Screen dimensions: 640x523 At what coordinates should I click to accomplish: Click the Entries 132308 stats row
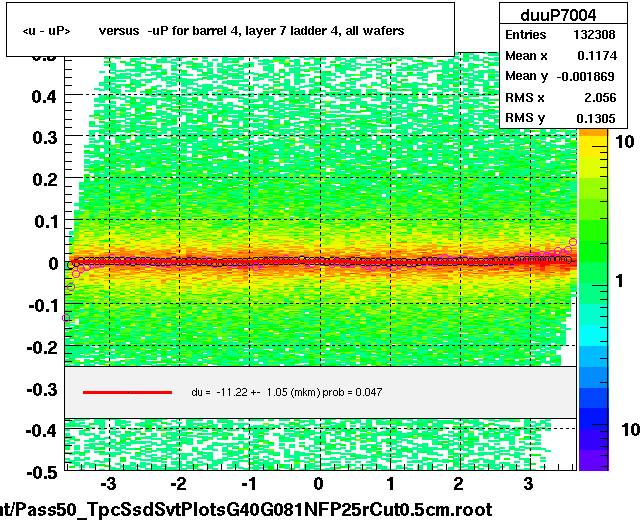click(x=560, y=35)
